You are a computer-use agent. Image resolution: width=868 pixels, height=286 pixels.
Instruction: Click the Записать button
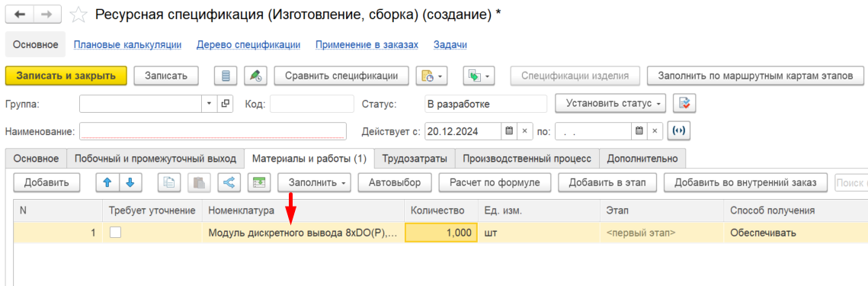(x=166, y=76)
